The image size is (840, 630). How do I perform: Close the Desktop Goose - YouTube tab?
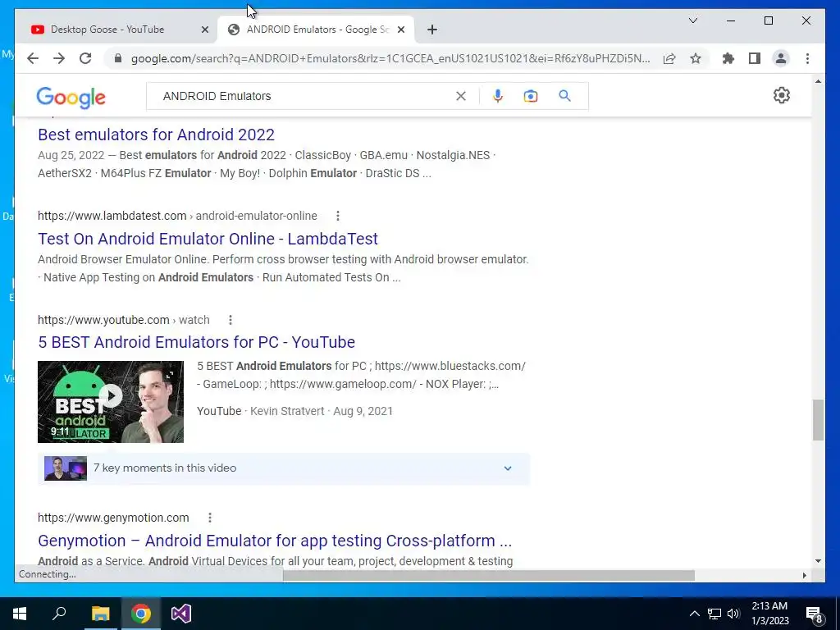204,30
